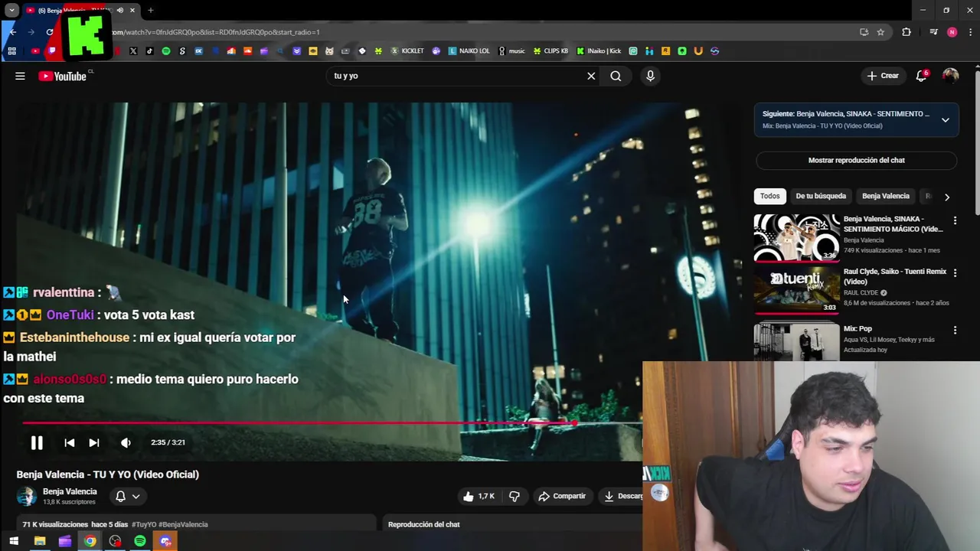Clear the search text with the X
The image size is (980, 551).
pos(591,76)
